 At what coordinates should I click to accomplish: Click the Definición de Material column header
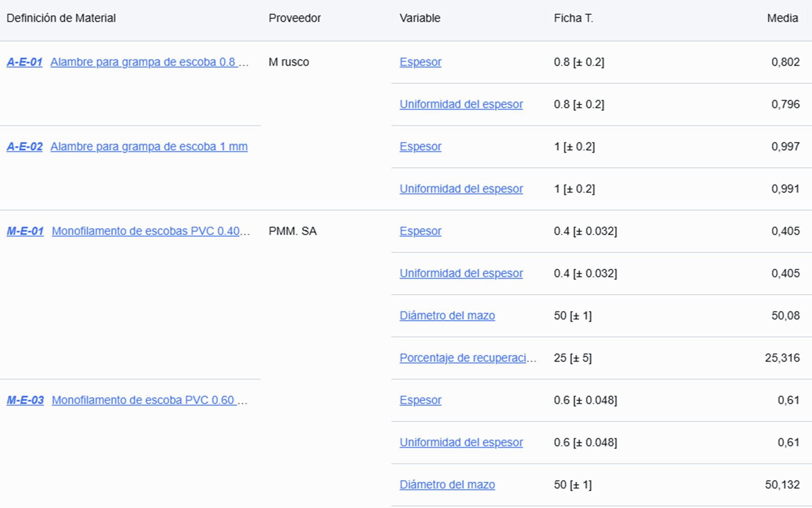[x=61, y=18]
